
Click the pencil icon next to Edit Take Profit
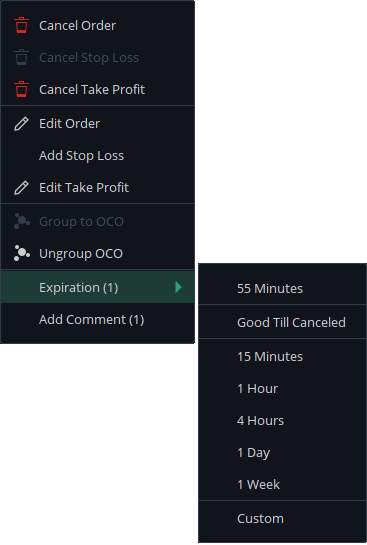coord(21,188)
